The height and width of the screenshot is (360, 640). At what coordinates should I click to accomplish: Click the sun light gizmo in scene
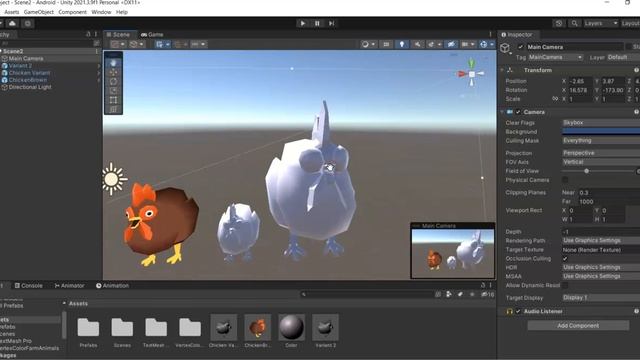pyautogui.click(x=113, y=179)
